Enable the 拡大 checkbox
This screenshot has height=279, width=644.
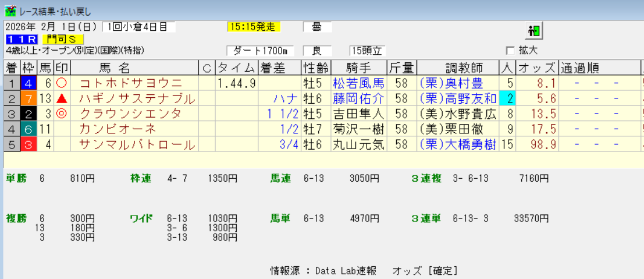click(510, 51)
